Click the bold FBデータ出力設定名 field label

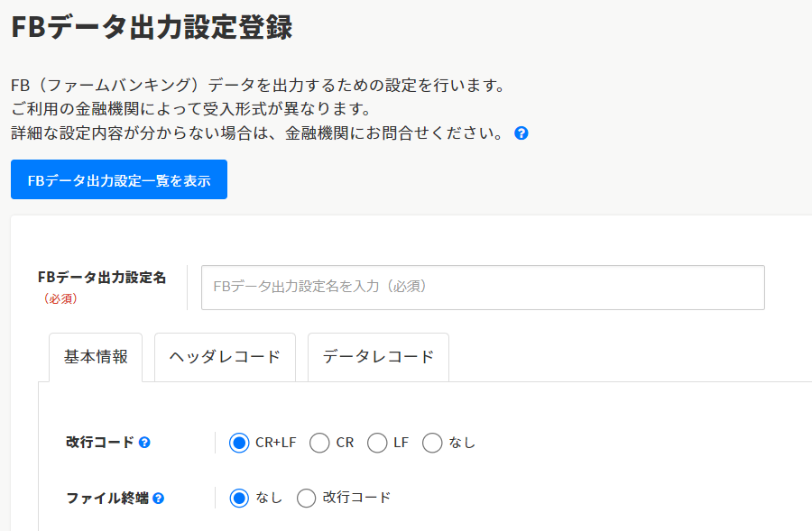[x=102, y=278]
